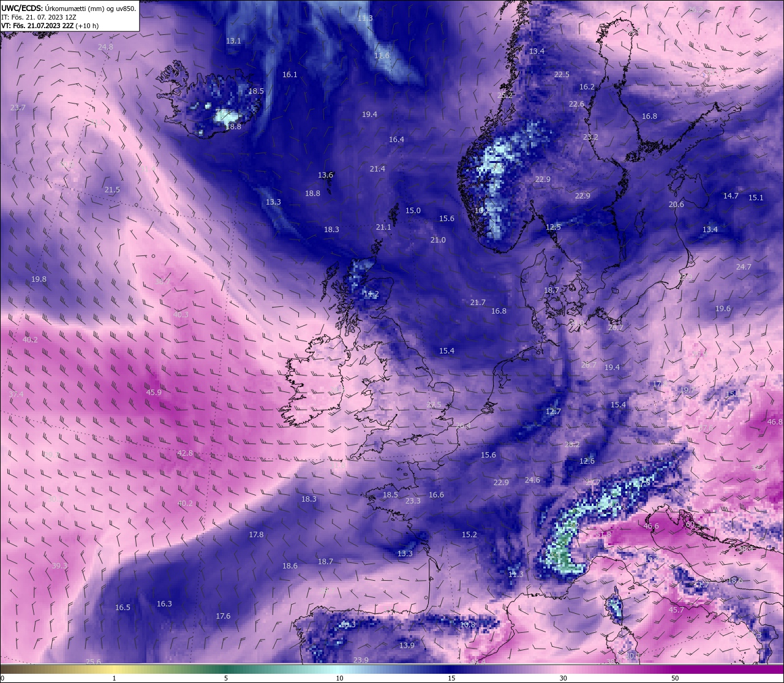Click the 11.3 value at the top edge
The height and width of the screenshot is (683, 784).
pos(365,18)
